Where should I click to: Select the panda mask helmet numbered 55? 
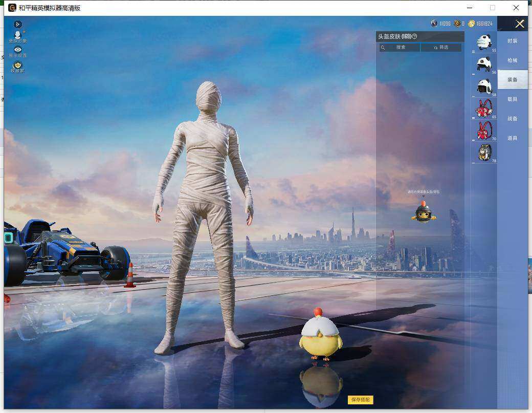484,42
